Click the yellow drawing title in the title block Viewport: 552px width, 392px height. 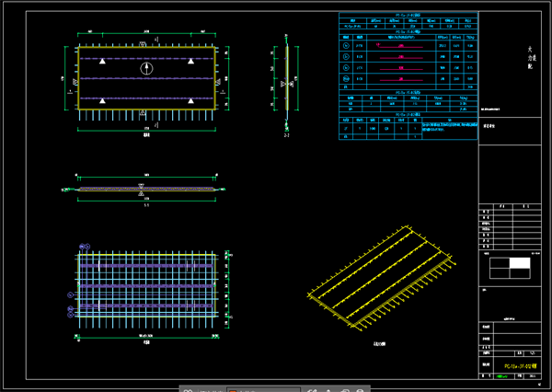[x=521, y=366]
